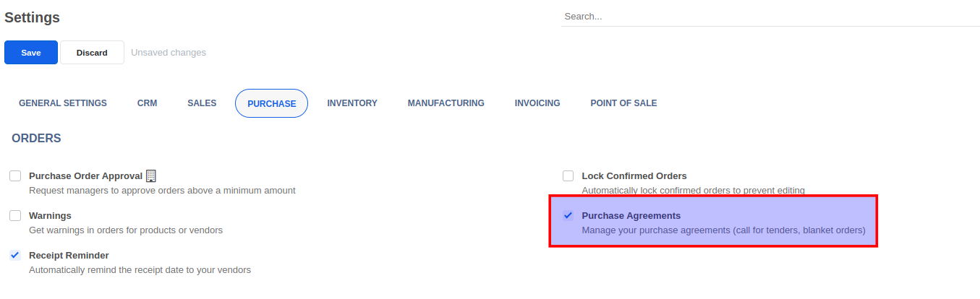Tick the Warnings checkbox
Viewport: 980px width, 299px height.
(x=15, y=216)
